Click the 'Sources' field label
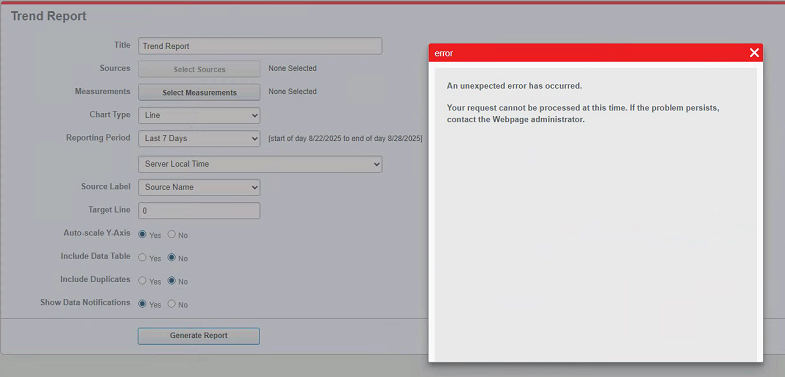The height and width of the screenshot is (377, 785). point(115,68)
